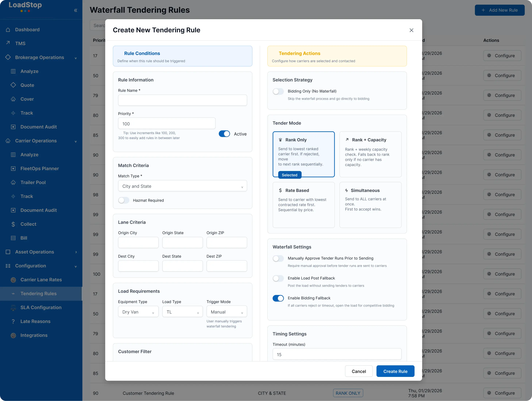Viewport: 532px width, 401px height.
Task: Click the Rank + Capacity arrow icon
Action: tap(347, 139)
